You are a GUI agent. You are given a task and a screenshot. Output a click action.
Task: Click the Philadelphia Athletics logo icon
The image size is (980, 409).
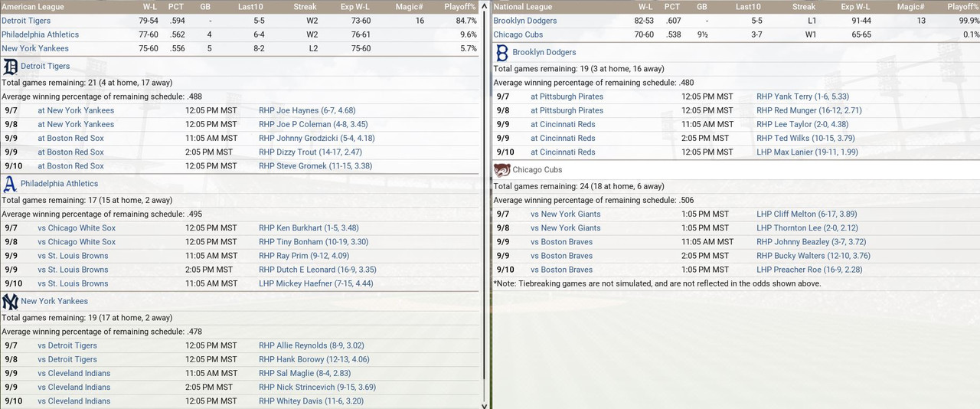(10, 184)
